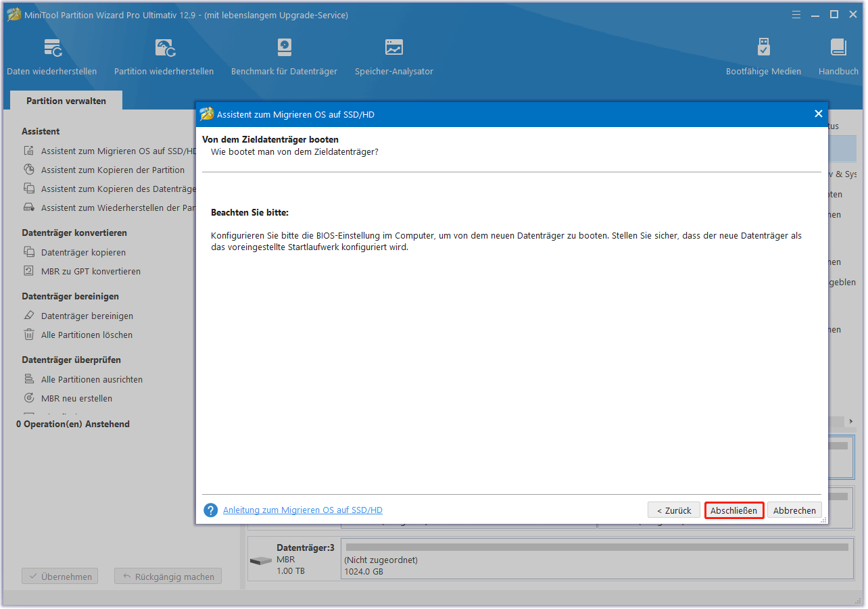Open the Handbuch manual
Image resolution: width=868 pixels, height=609 pixels.
click(x=838, y=57)
